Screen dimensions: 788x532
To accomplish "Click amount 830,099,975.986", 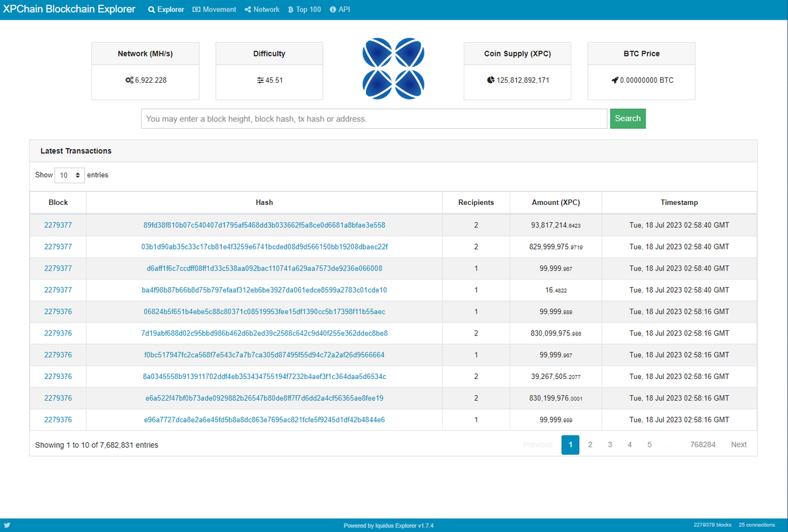I will point(556,334).
